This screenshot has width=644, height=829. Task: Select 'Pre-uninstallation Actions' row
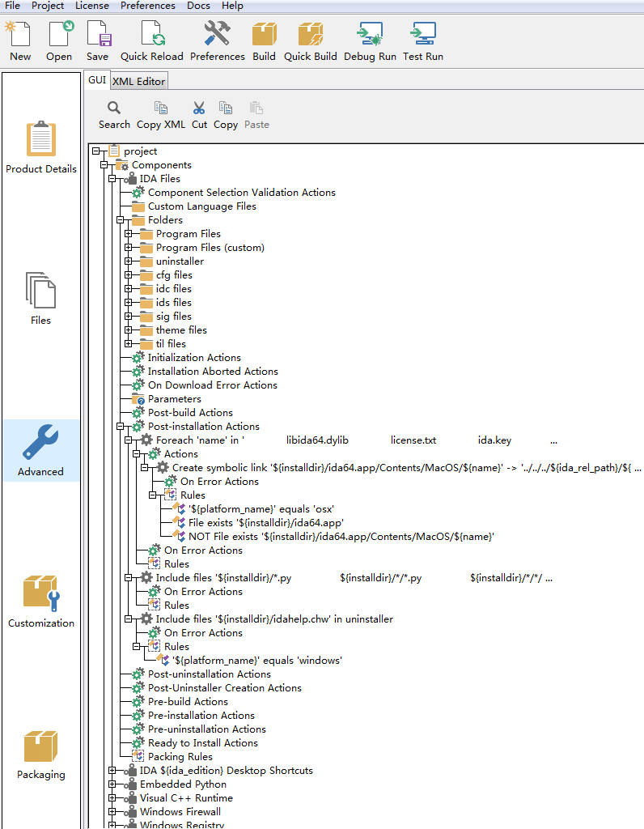coord(206,729)
